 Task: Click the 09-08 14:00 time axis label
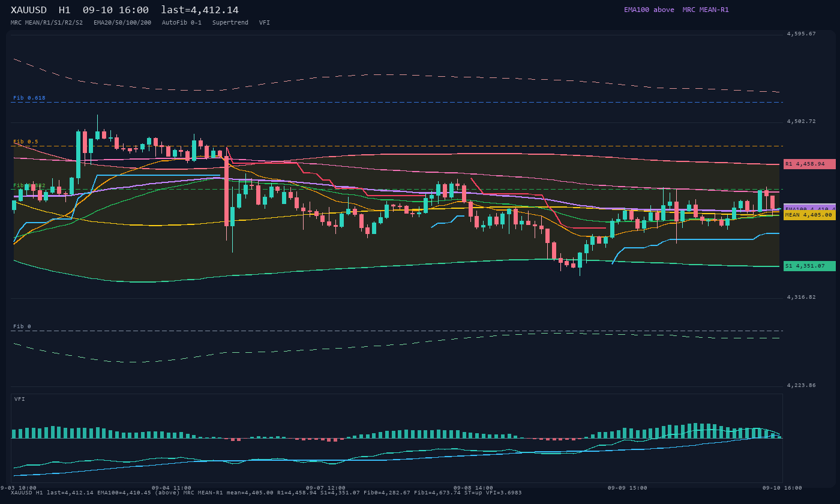(x=473, y=488)
